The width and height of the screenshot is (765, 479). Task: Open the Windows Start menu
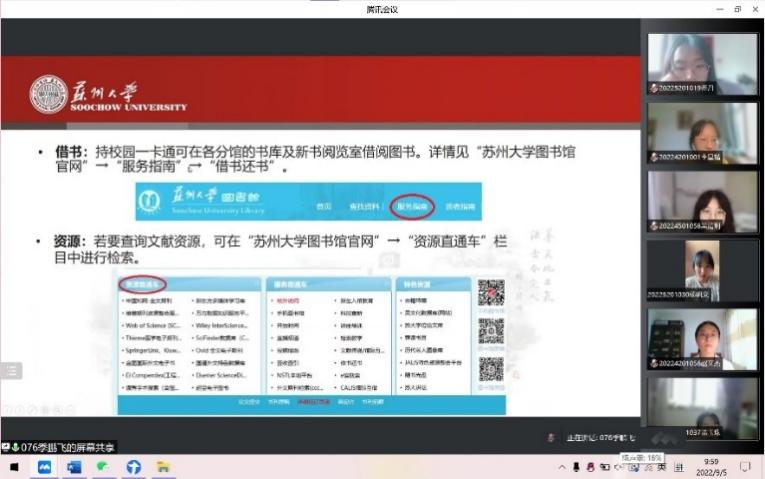click(15, 467)
